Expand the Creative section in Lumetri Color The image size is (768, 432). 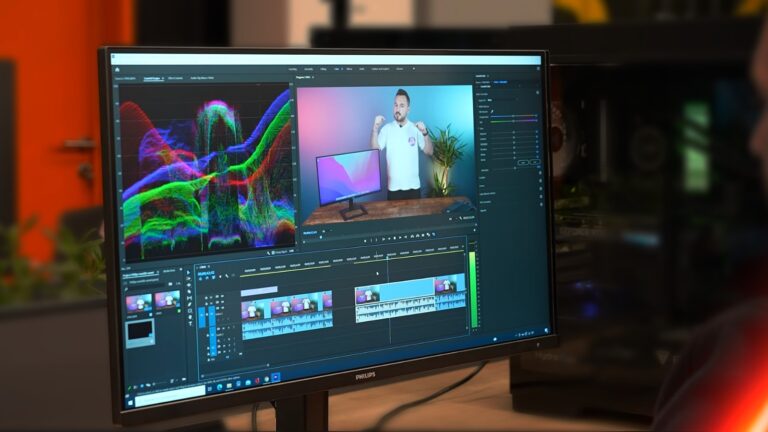[482, 177]
